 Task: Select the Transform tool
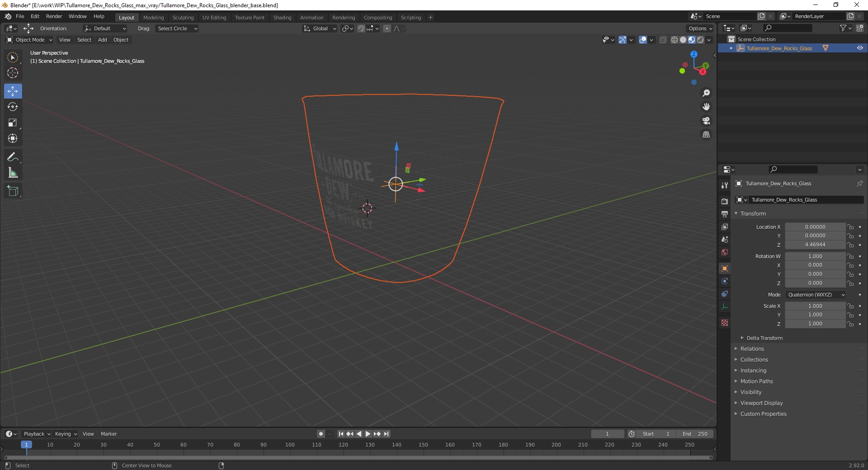pyautogui.click(x=13, y=138)
